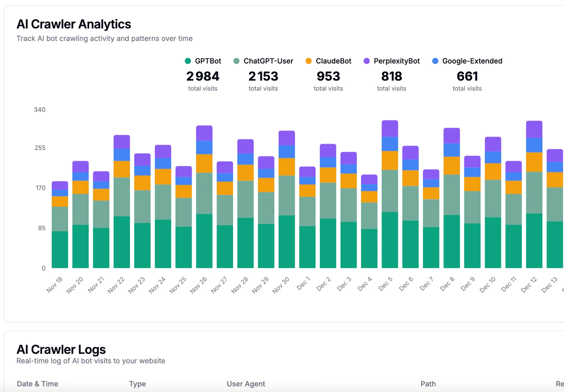Toggle the Google-Extended series legend label
Viewport: 564px width, 392px height.
[472, 61]
